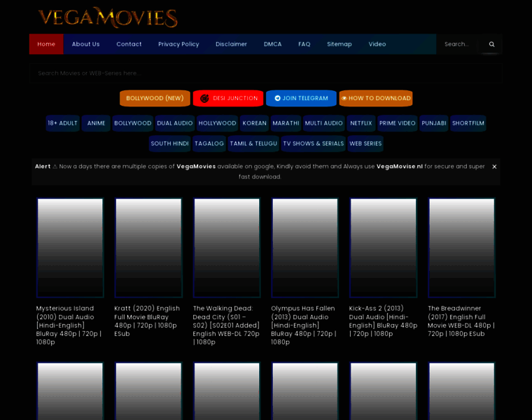Open The Walking Dead: Dead City thumbnail
The height and width of the screenshot is (420, 532).
[x=227, y=248]
